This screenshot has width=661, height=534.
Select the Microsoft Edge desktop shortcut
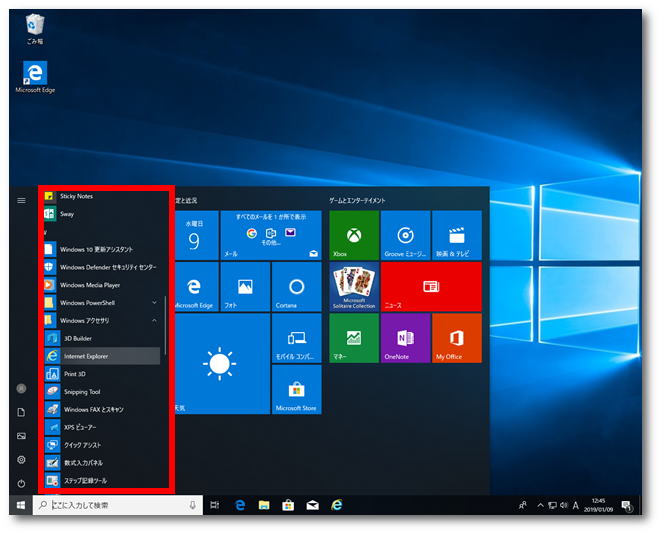(35, 77)
